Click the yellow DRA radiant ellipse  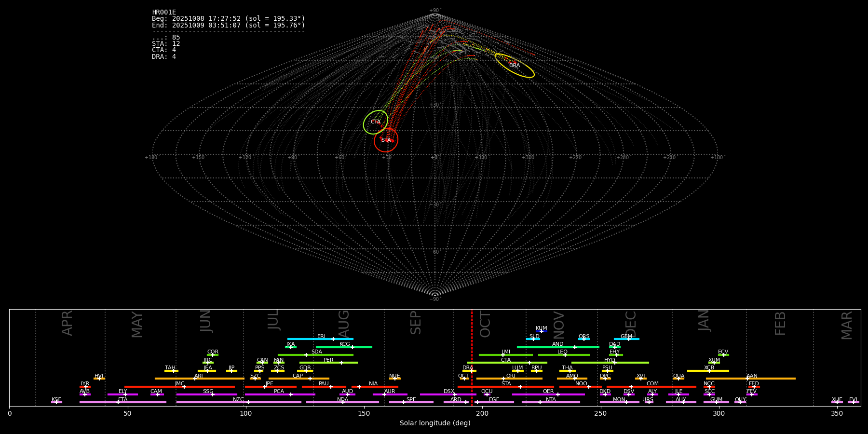(x=515, y=66)
